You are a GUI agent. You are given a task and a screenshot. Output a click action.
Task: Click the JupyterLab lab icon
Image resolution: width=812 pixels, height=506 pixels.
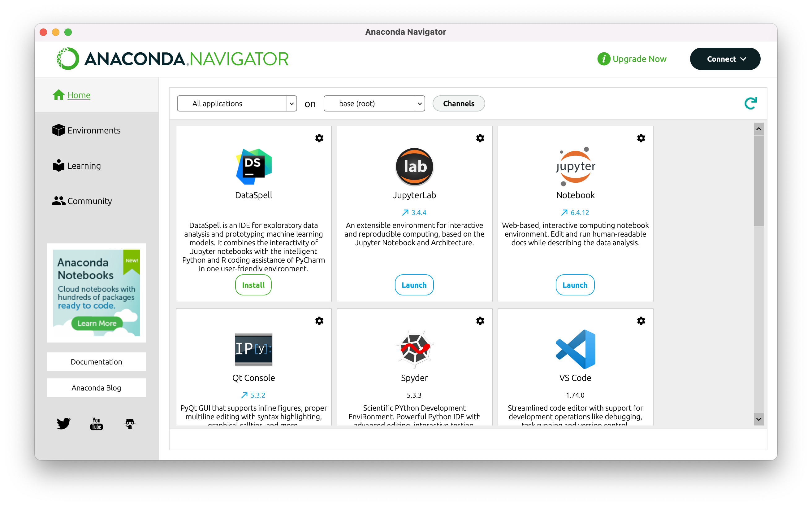point(415,167)
